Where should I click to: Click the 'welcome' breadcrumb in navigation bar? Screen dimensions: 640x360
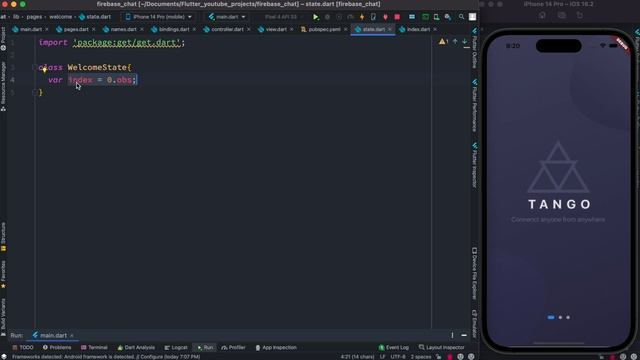pyautogui.click(x=60, y=17)
